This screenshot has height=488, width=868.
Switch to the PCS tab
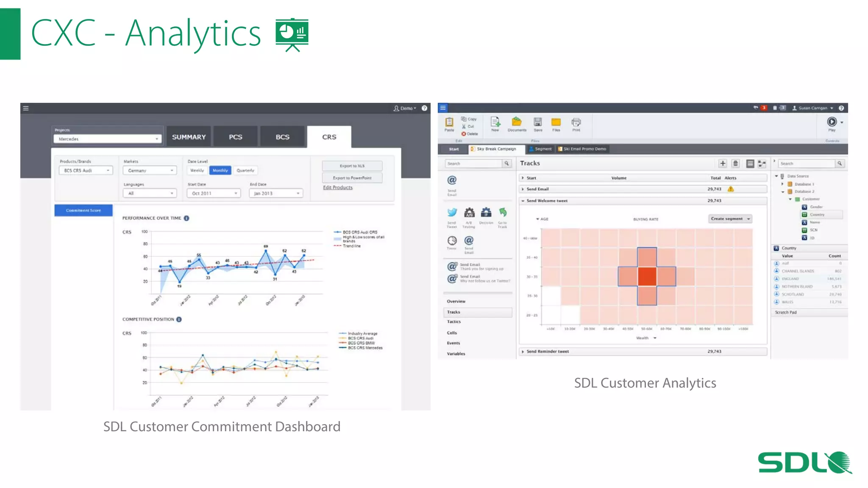(236, 137)
